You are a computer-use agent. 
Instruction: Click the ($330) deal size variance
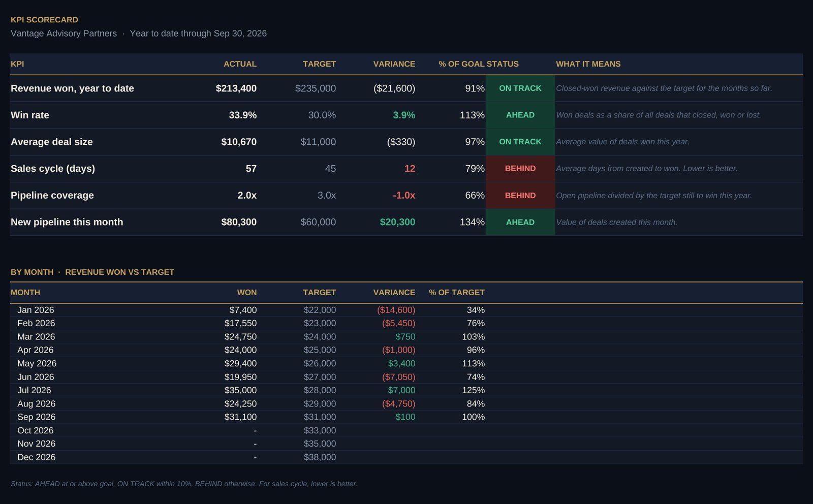401,142
